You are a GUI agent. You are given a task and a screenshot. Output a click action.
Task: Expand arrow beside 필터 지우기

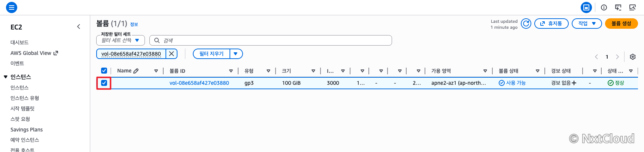[236, 54]
